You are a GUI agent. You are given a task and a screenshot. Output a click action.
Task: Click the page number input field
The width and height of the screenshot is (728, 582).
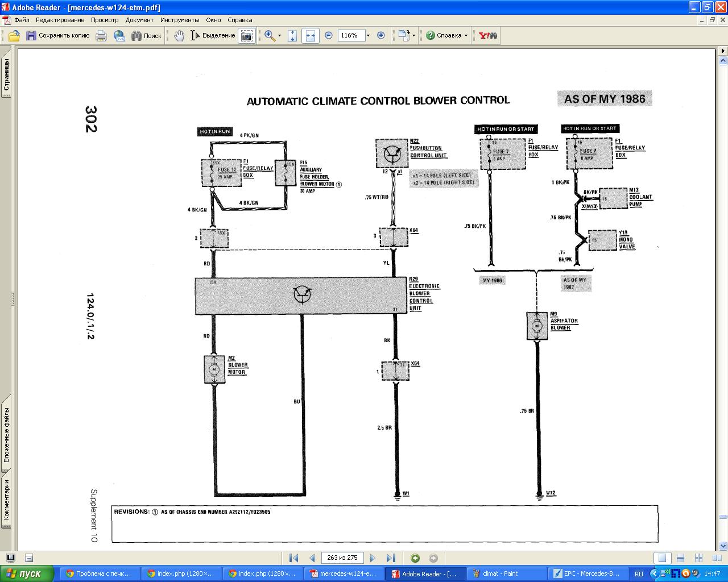[x=342, y=558]
